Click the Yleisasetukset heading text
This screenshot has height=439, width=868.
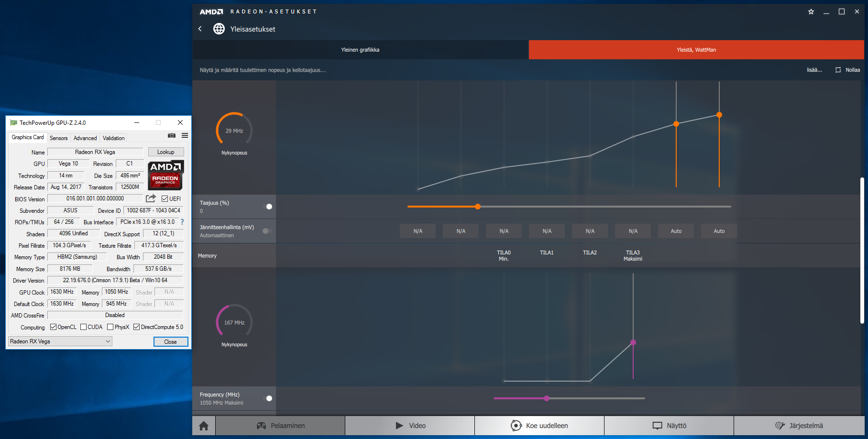tap(253, 29)
